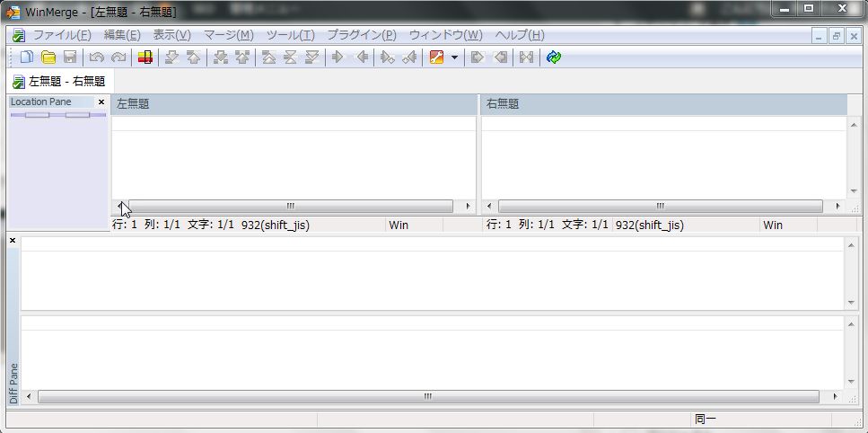Open the ツール(T) menu
868x433 pixels.
[291, 35]
